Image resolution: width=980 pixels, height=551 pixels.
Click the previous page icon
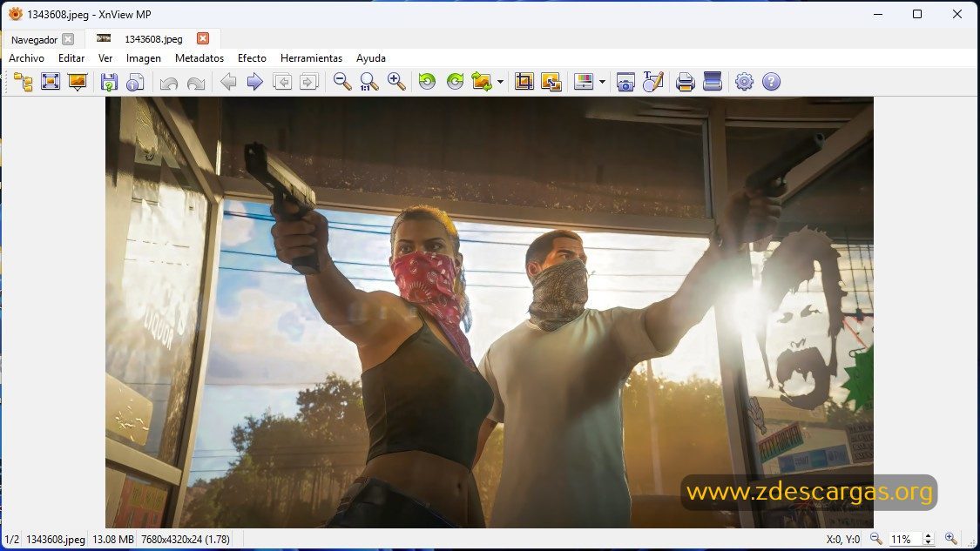point(282,82)
